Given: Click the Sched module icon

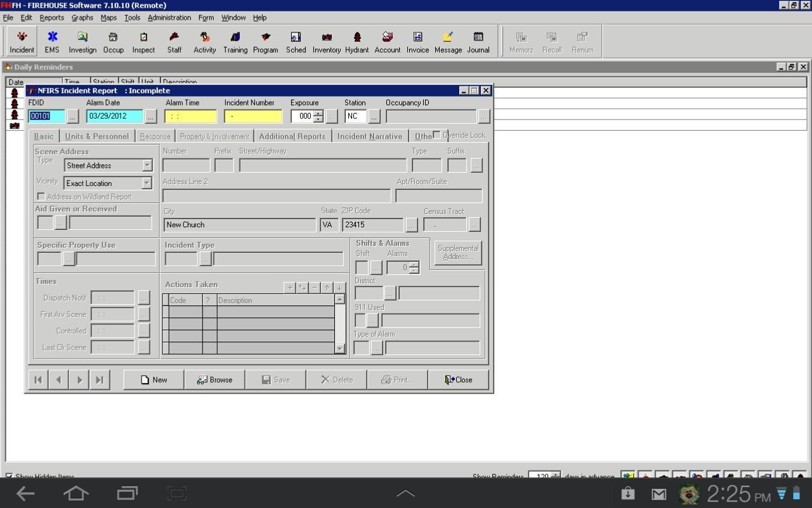Looking at the screenshot, I should tap(295, 41).
